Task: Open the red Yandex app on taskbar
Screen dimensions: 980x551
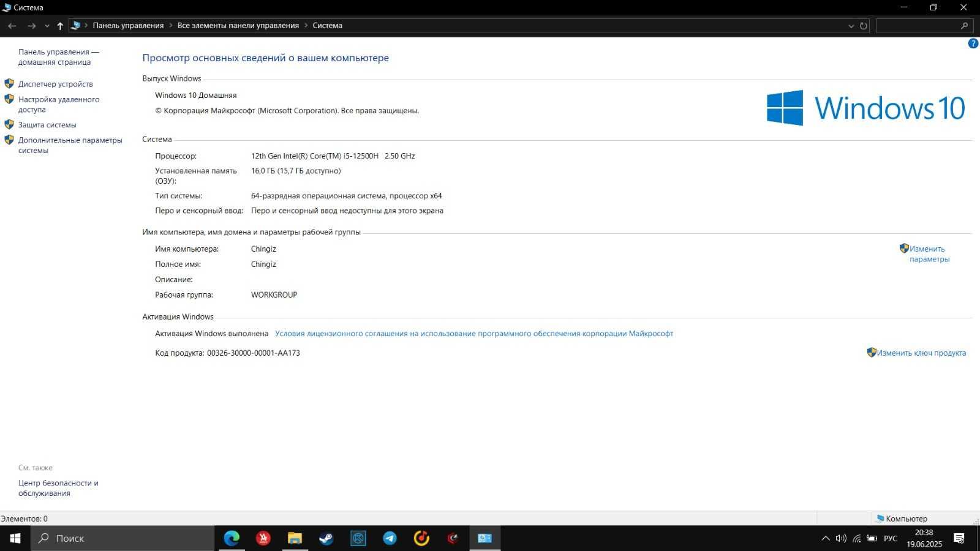Action: coord(263,538)
